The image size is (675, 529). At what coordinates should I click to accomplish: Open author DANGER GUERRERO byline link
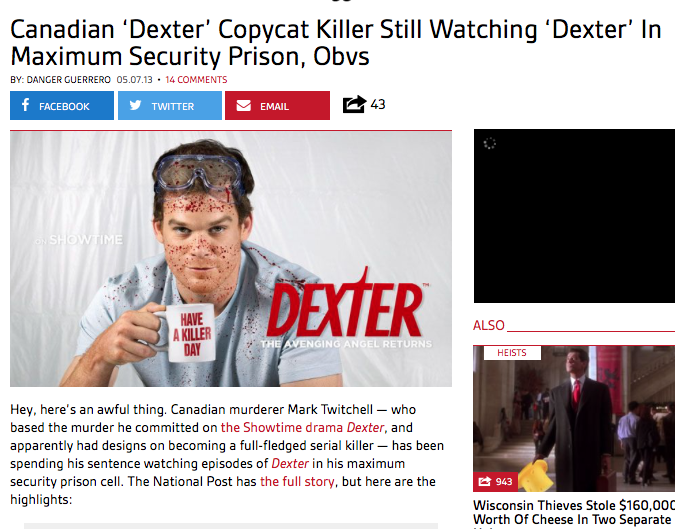pos(68,80)
